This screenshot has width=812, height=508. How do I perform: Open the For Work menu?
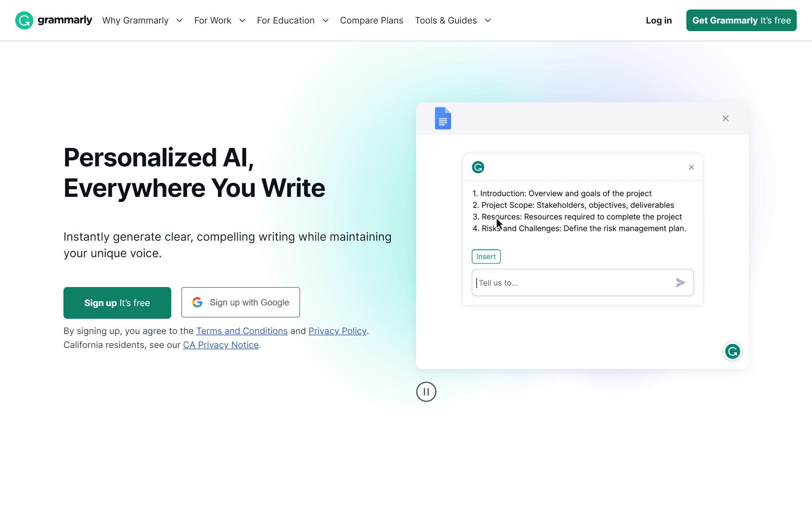pyautogui.click(x=213, y=21)
